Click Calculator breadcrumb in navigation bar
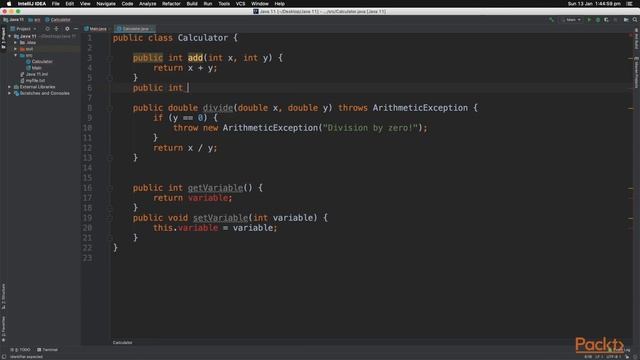The image size is (640, 360). [58, 20]
